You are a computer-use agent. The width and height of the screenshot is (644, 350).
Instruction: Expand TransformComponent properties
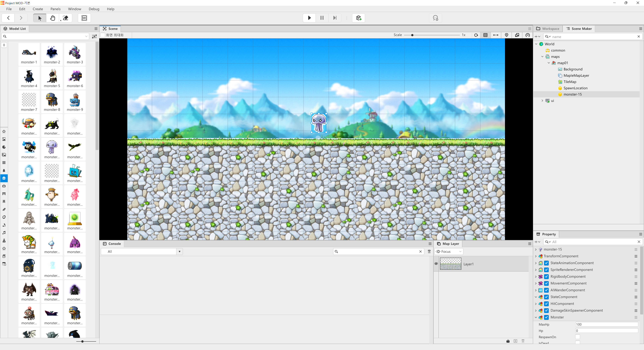coord(536,256)
